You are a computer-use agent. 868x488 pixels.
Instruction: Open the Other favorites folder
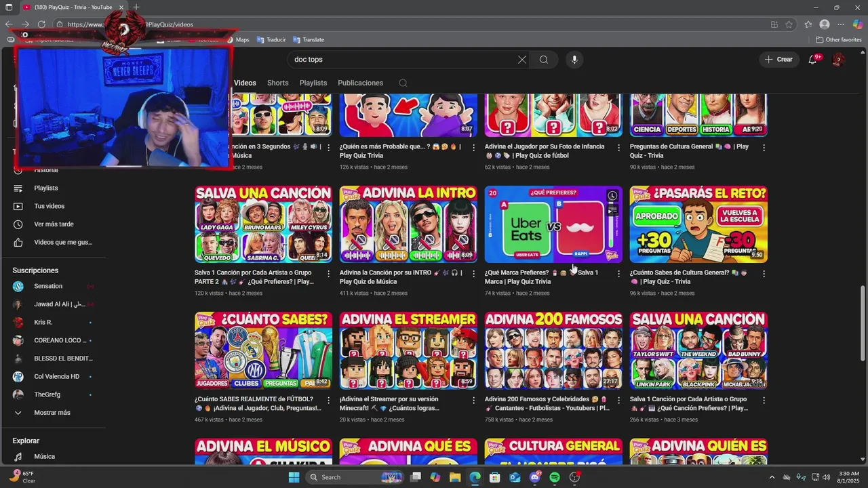tap(838, 39)
